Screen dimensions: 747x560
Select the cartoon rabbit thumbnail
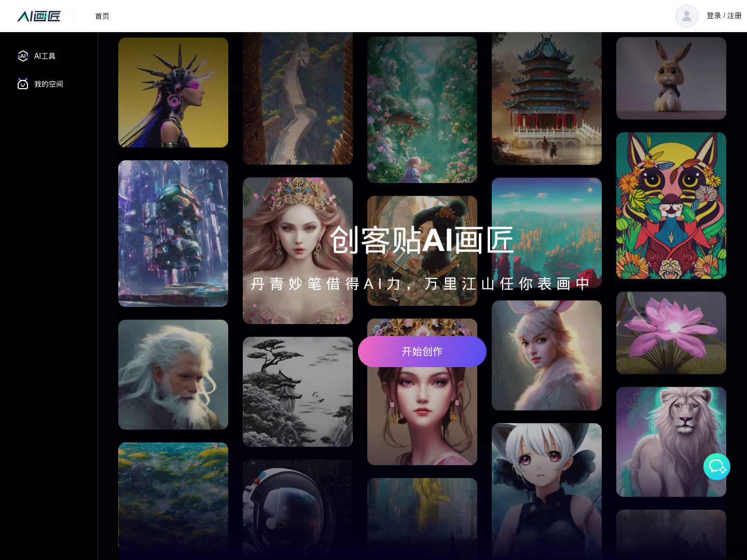coord(671,78)
